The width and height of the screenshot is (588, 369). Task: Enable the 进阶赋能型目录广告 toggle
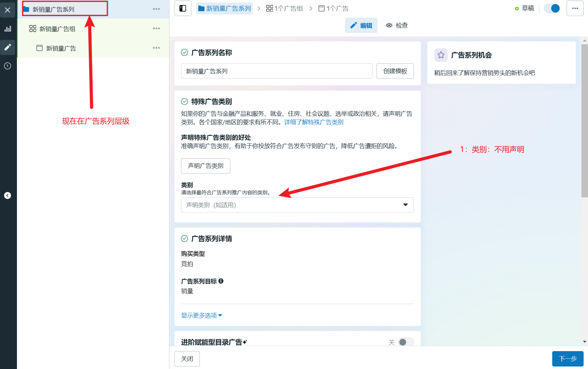point(406,342)
